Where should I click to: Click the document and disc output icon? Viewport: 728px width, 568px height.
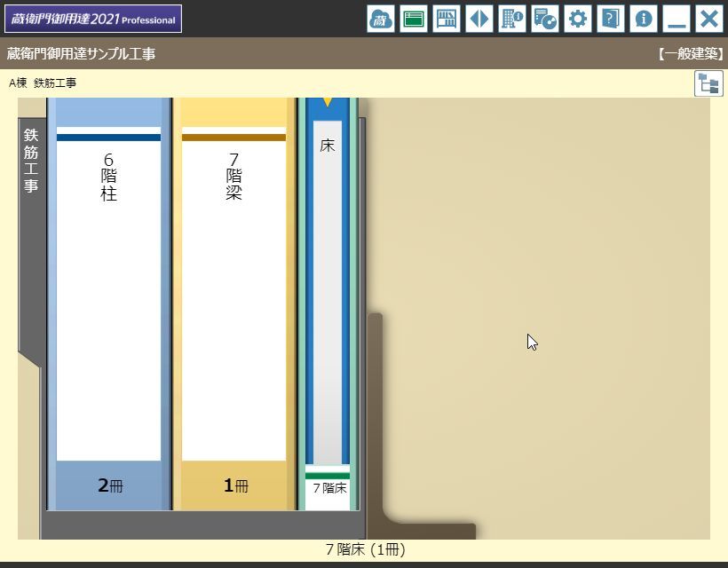(x=545, y=19)
